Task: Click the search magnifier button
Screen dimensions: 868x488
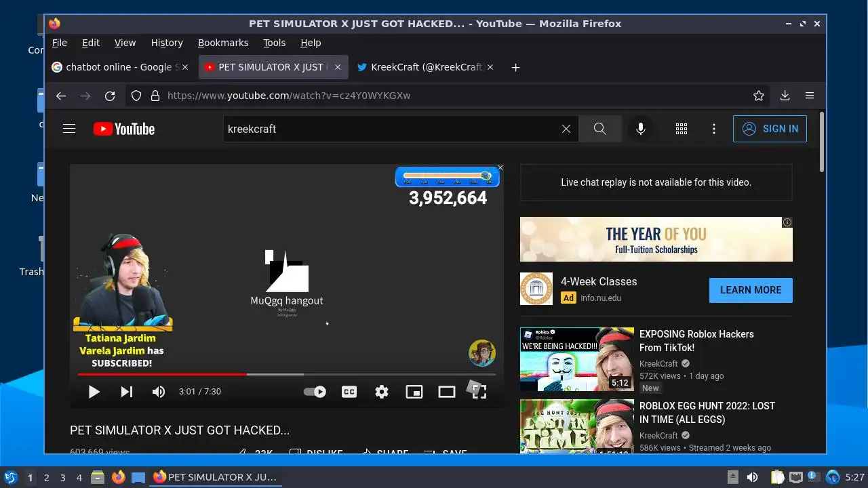Action: (600, 129)
